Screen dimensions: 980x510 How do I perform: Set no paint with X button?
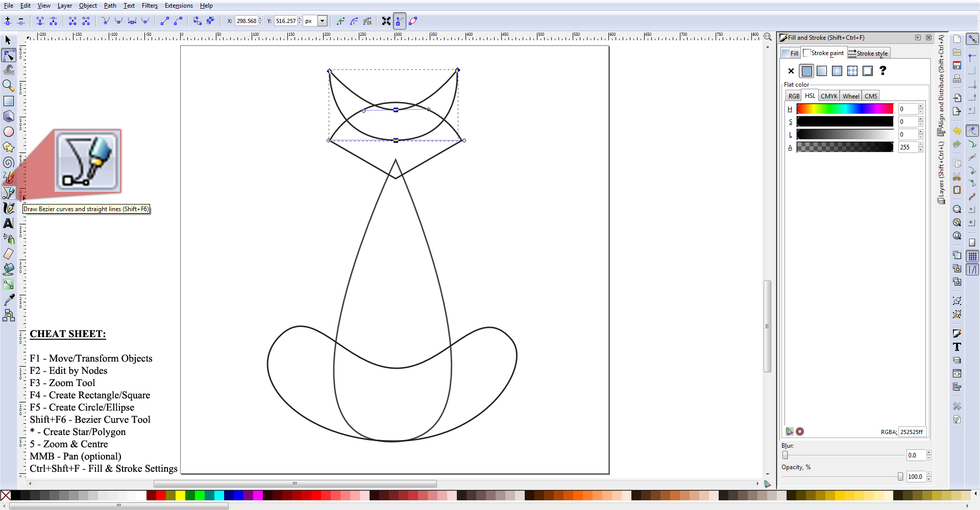[x=791, y=71]
